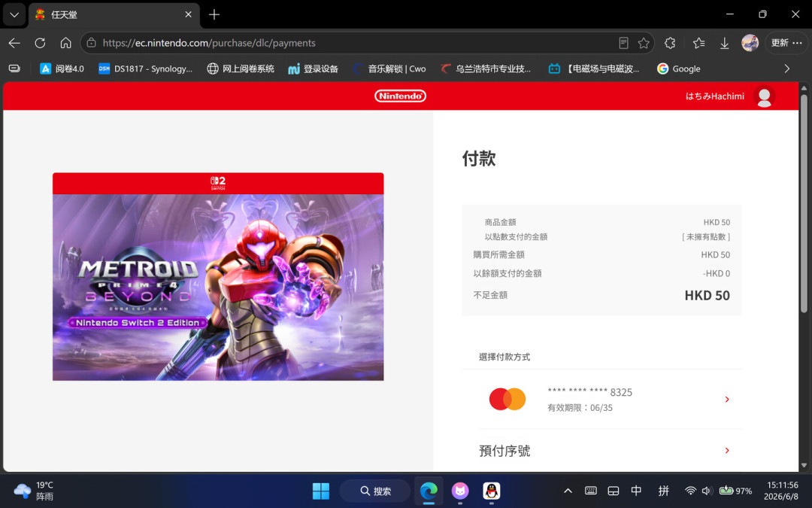Click the taskbar 搜索 search box
This screenshot has height=508, width=812.
[x=375, y=491]
